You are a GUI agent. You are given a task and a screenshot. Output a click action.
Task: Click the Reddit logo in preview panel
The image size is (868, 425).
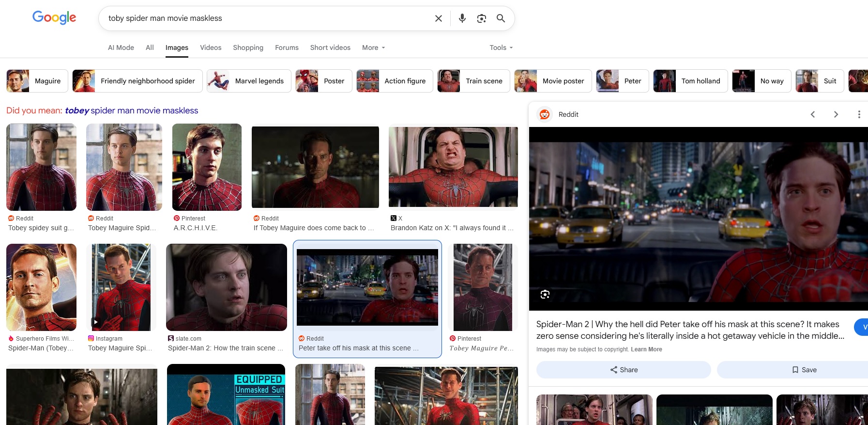[x=545, y=114]
